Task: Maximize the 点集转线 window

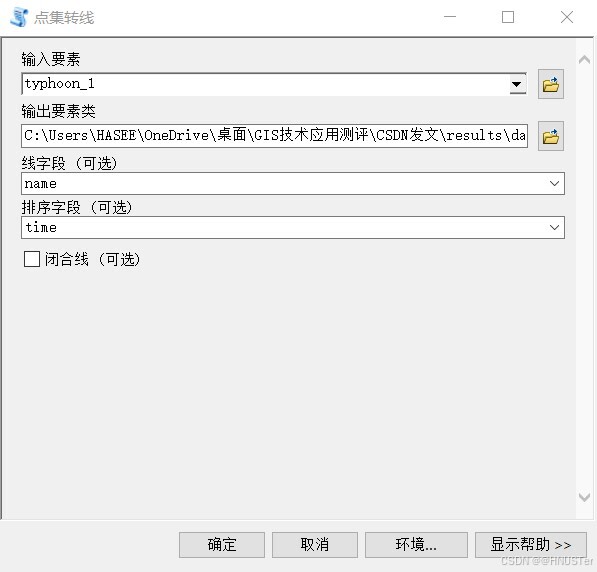Action: pyautogui.click(x=508, y=17)
